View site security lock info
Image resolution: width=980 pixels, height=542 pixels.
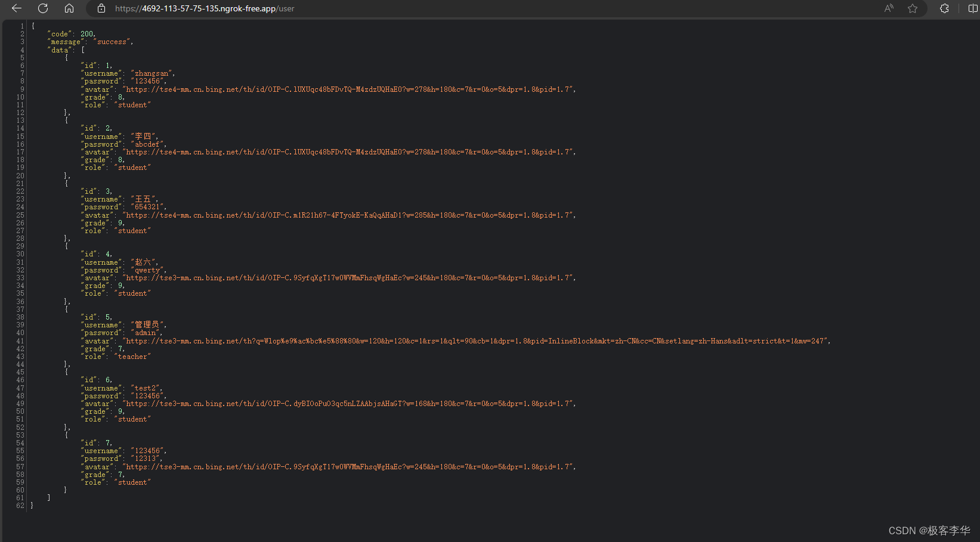tap(101, 8)
